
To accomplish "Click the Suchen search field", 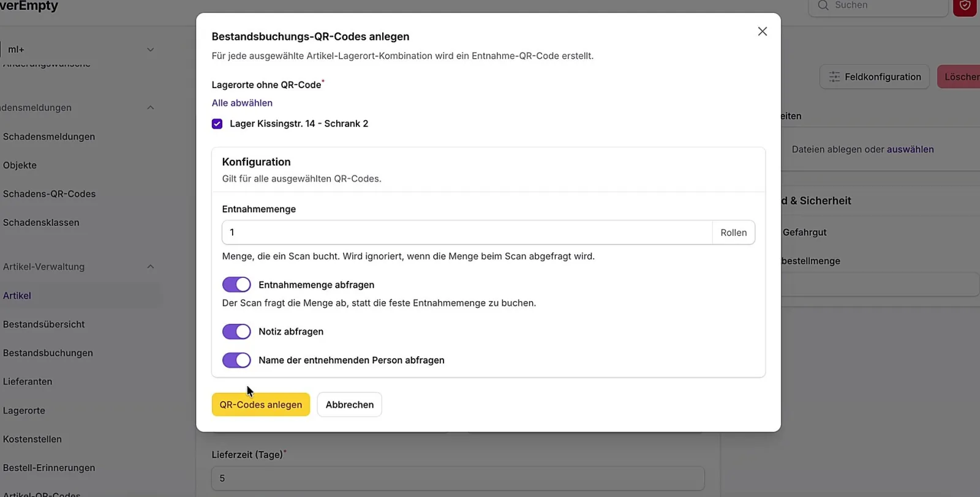I will pyautogui.click(x=878, y=6).
